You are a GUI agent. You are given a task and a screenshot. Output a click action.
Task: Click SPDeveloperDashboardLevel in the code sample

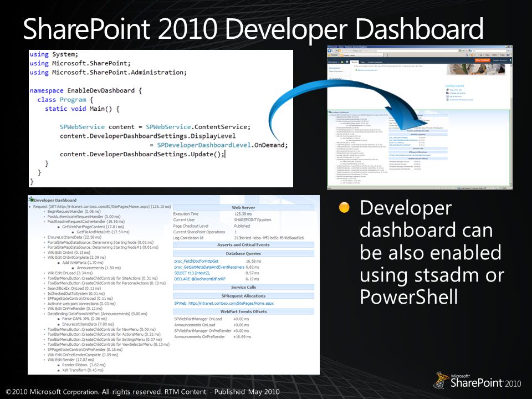[x=203, y=145]
